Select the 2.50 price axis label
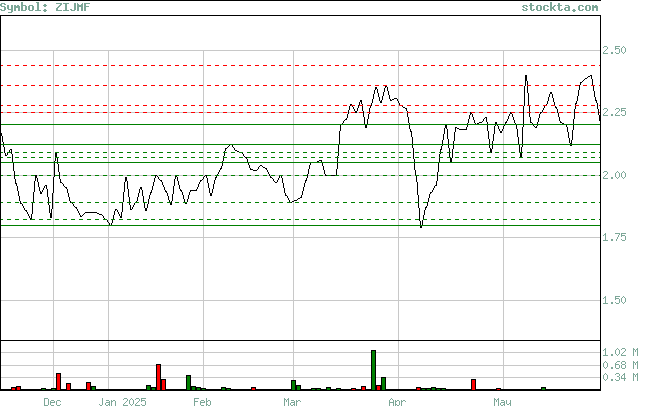655x406 pixels. (x=614, y=50)
